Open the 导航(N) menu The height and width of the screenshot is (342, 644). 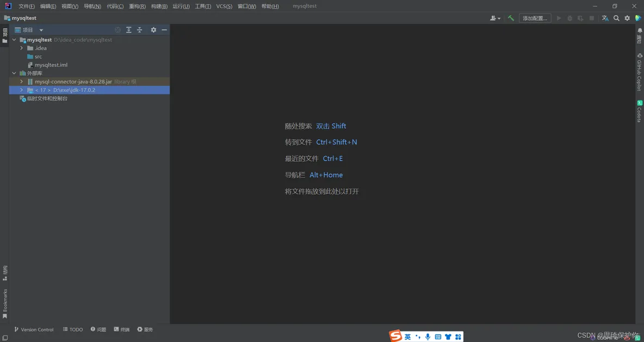(92, 6)
